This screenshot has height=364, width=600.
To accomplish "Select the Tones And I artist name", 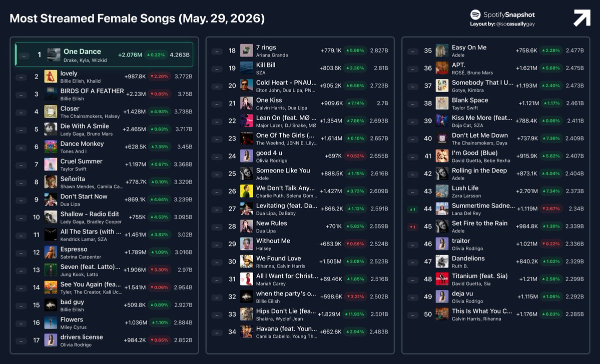I will click(74, 151).
